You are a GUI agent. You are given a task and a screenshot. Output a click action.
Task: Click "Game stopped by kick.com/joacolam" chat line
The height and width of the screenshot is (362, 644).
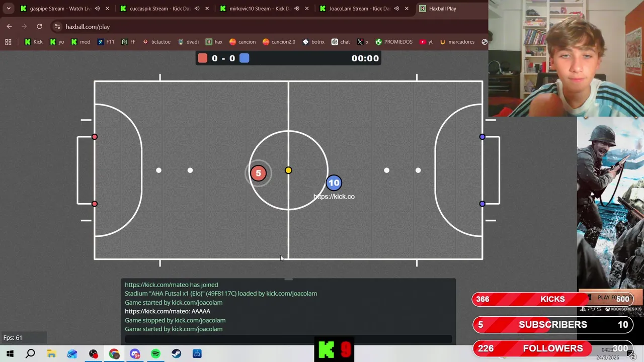pos(175,320)
